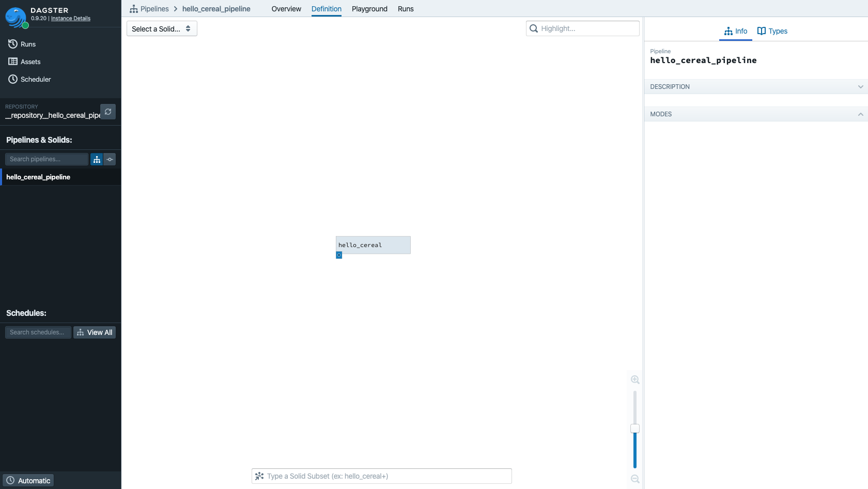Image resolution: width=868 pixels, height=489 pixels.
Task: Click the Scheduler clock icon
Action: [13, 79]
